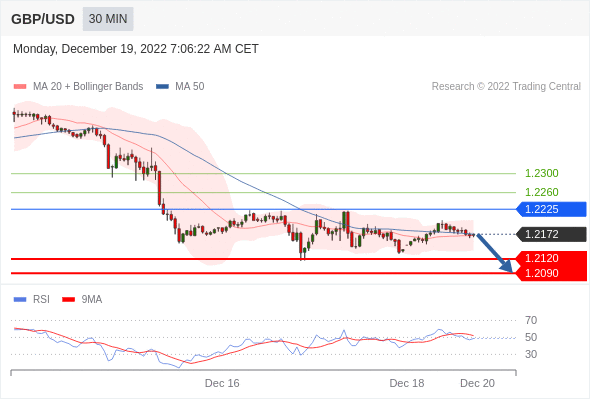The image size is (590, 400).
Task: Click the Dec 16 date marker
Action: 222,383
